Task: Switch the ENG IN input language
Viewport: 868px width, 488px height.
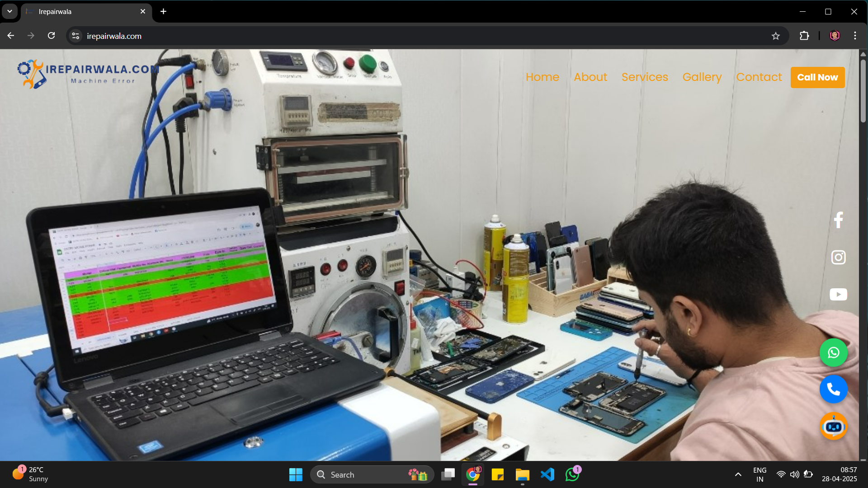Action: 759,474
